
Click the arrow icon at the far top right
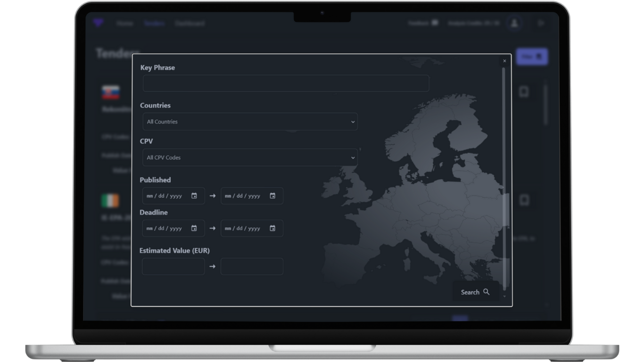[541, 23]
